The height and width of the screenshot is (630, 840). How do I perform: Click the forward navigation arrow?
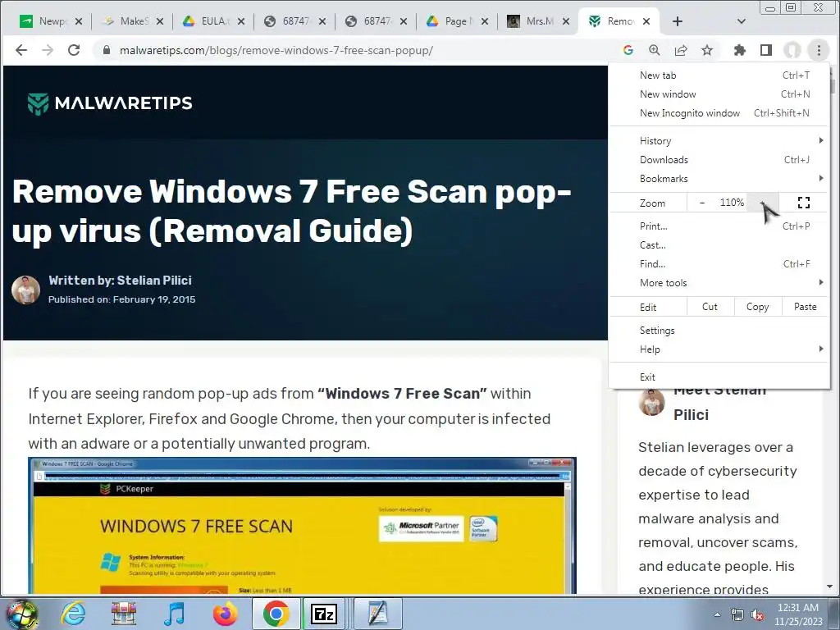point(47,50)
